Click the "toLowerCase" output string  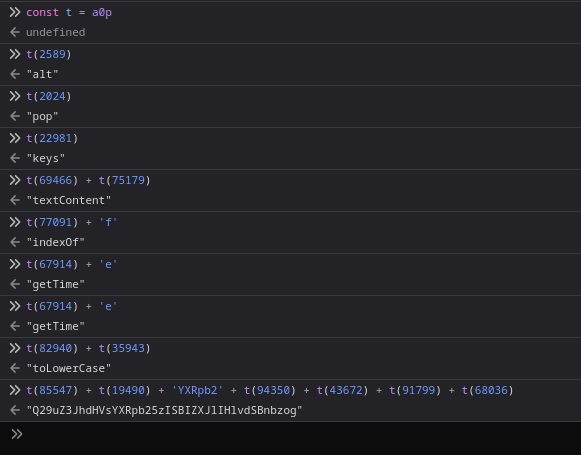69,368
